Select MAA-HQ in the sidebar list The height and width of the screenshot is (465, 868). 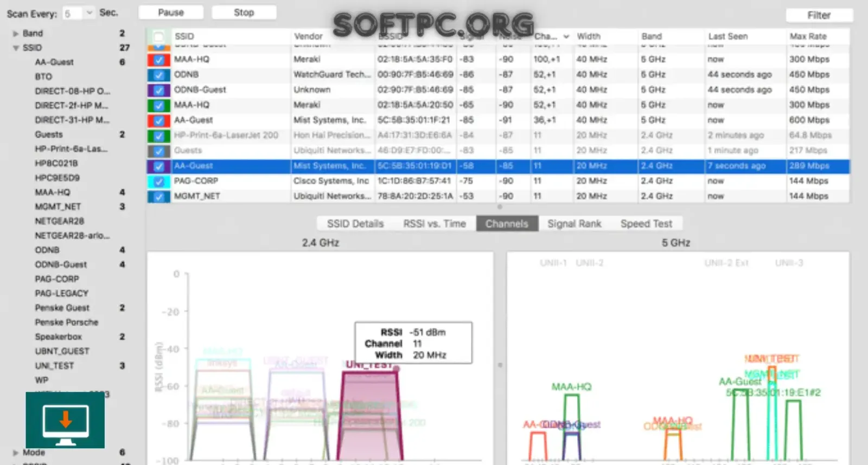53,192
